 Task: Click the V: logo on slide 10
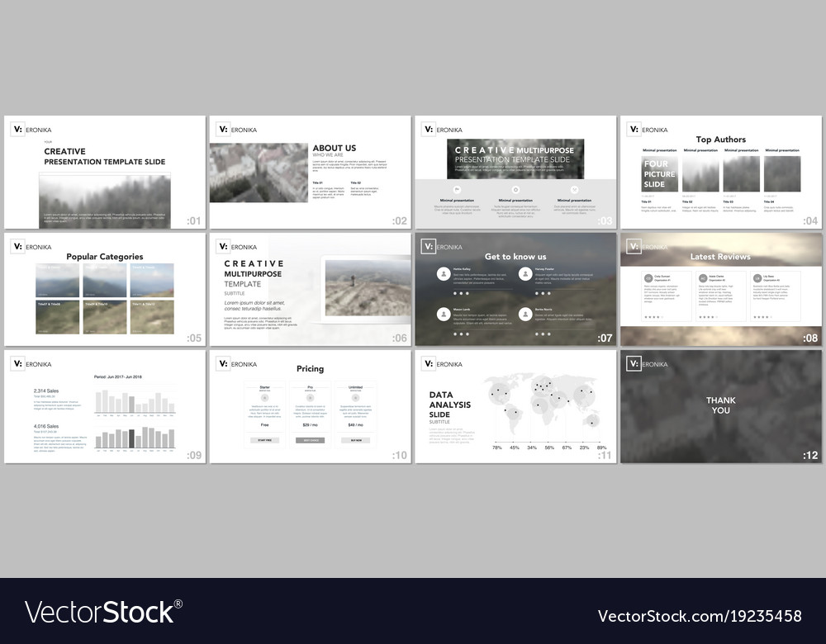[223, 364]
